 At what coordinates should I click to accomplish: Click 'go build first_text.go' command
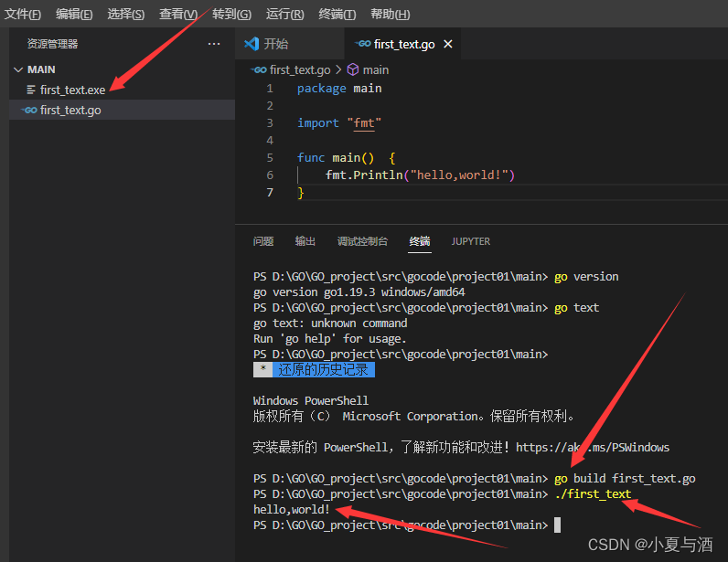point(625,479)
